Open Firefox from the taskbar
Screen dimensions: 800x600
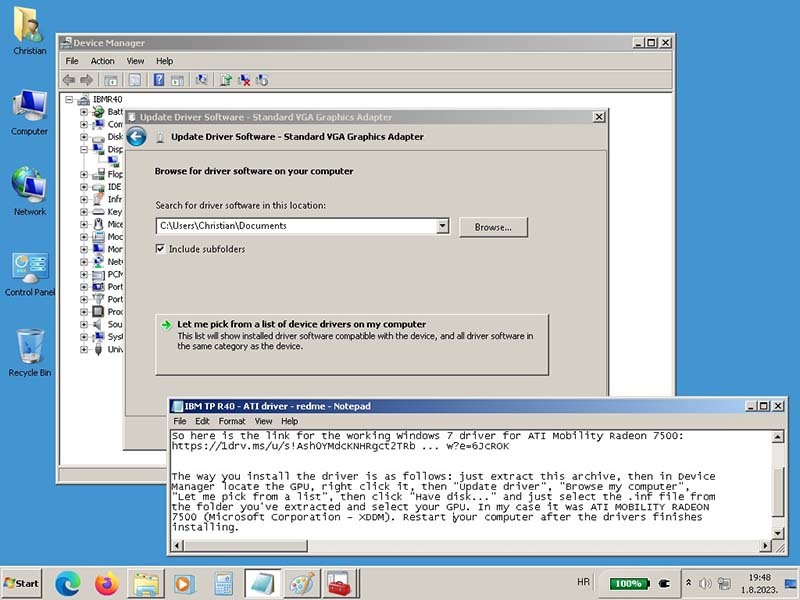tap(107, 583)
